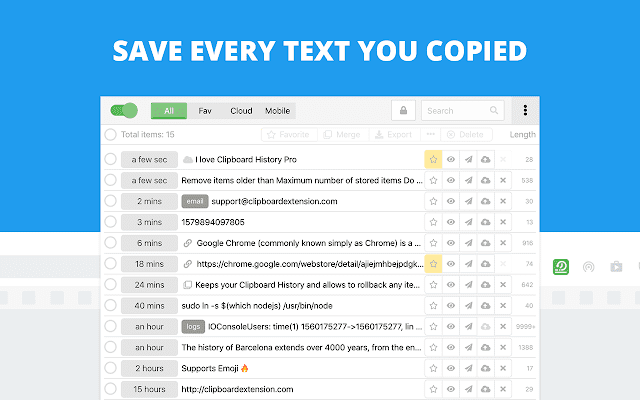Focus the Search input field
Image resolution: width=640 pixels, height=400 pixels.
click(x=462, y=111)
